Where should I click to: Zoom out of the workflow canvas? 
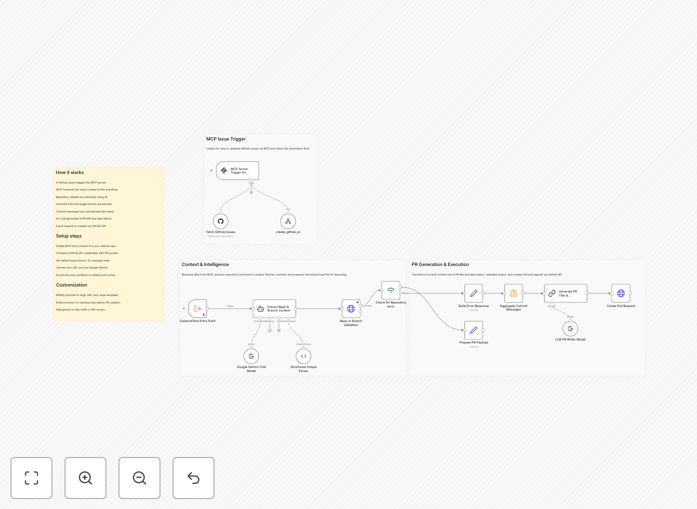(139, 478)
